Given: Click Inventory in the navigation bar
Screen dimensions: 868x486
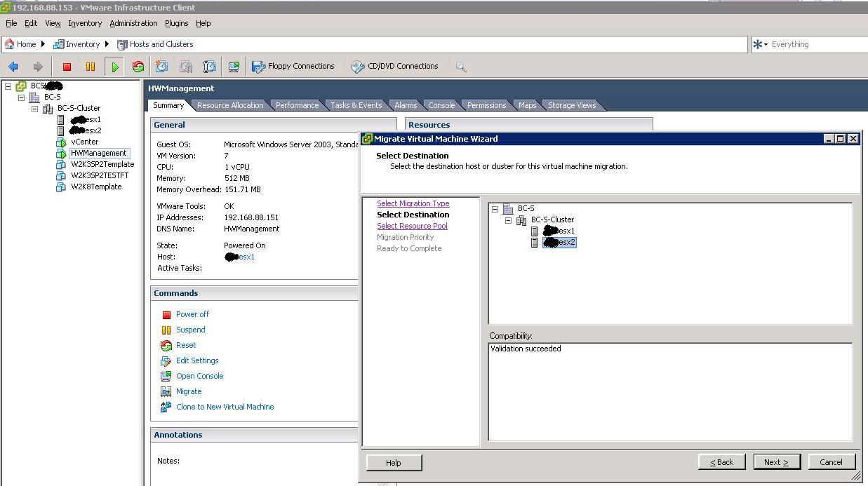Looking at the screenshot, I should coord(76,44).
